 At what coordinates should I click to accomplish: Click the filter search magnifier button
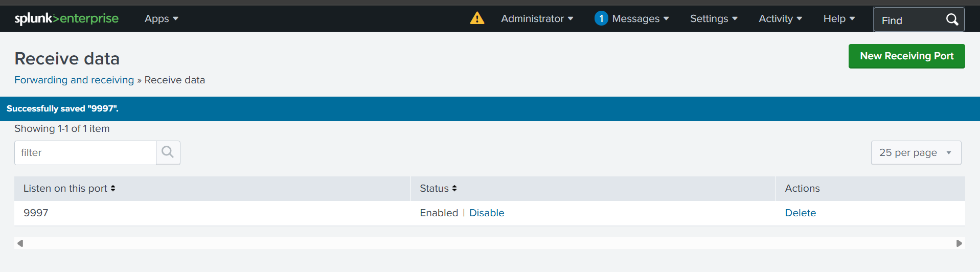pos(168,152)
